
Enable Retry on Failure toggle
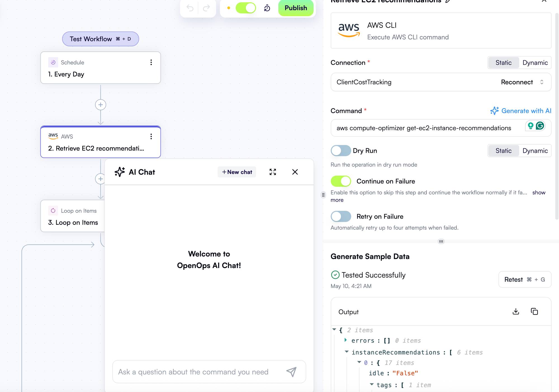341,216
